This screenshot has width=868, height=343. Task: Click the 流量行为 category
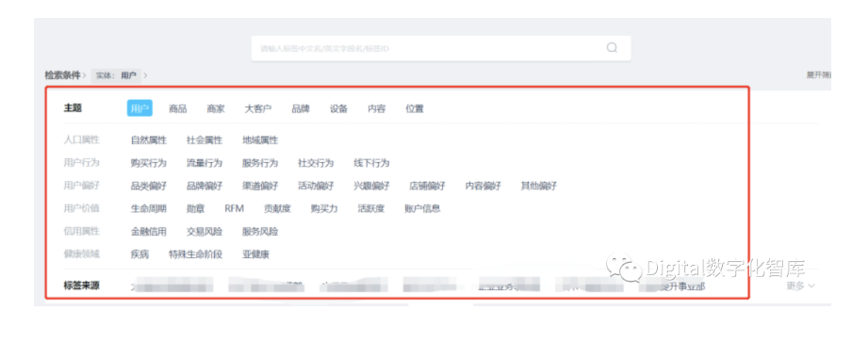[x=205, y=163]
